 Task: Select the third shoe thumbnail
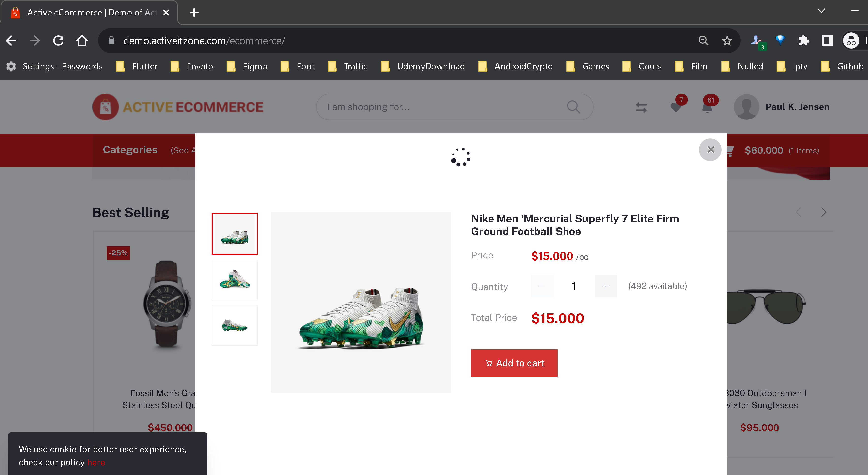235,325
